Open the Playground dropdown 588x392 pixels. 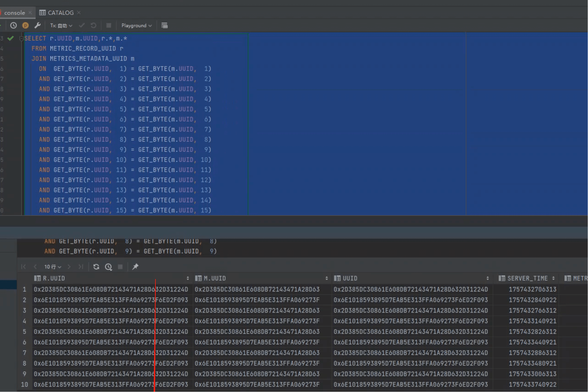136,25
